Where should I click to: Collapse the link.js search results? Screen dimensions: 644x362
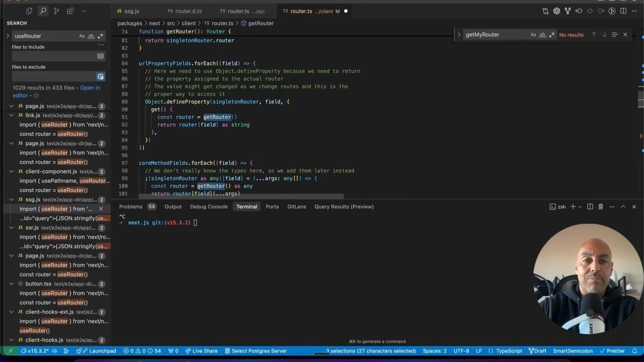[12, 115]
